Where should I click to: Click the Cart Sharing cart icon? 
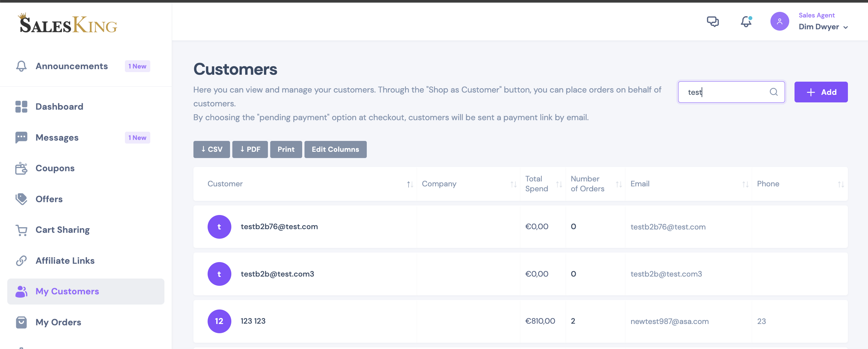point(21,230)
